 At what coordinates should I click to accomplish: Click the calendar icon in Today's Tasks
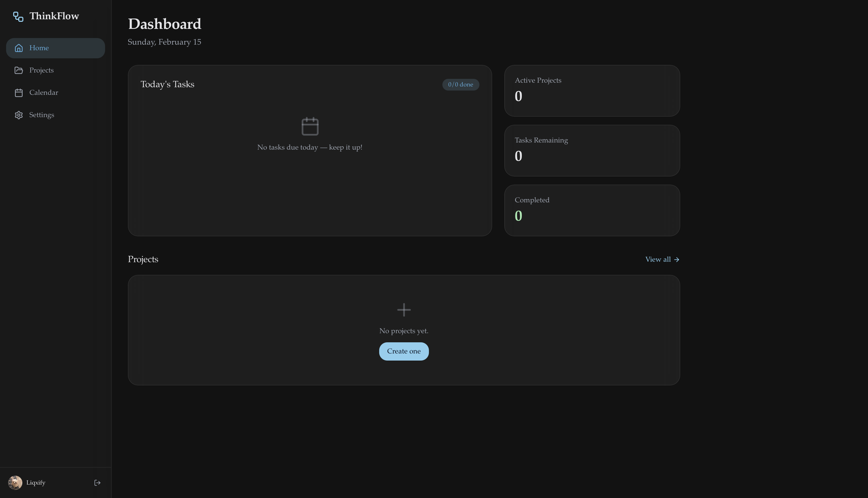(310, 127)
